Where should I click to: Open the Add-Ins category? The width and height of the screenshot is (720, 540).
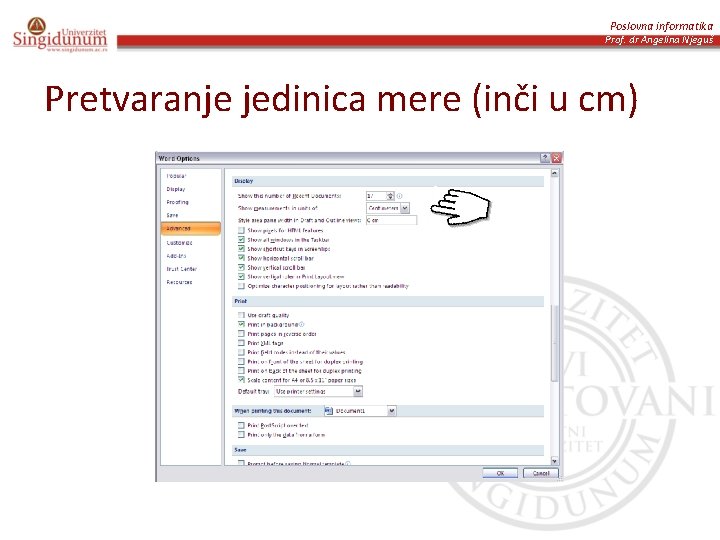[176, 256]
